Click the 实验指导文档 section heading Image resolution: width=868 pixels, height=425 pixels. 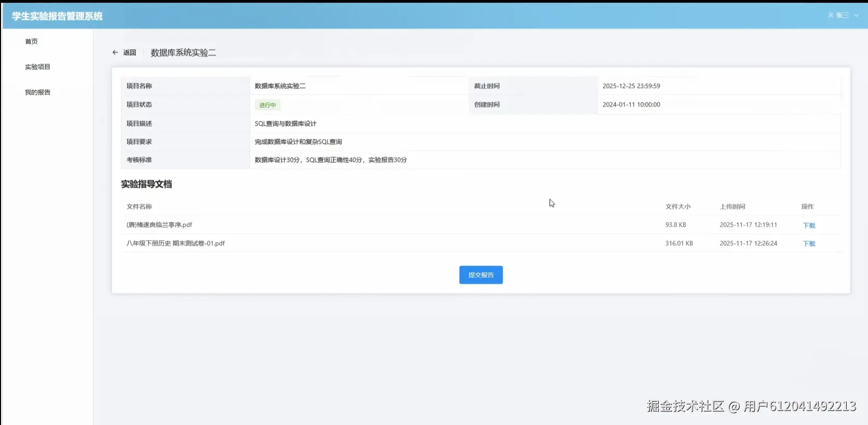pos(146,184)
